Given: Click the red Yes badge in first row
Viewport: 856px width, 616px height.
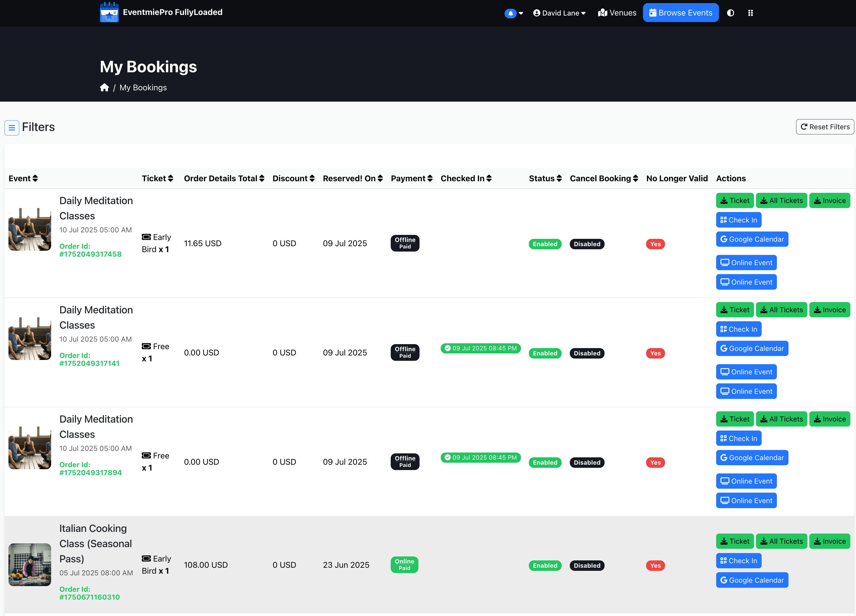Looking at the screenshot, I should tap(655, 244).
